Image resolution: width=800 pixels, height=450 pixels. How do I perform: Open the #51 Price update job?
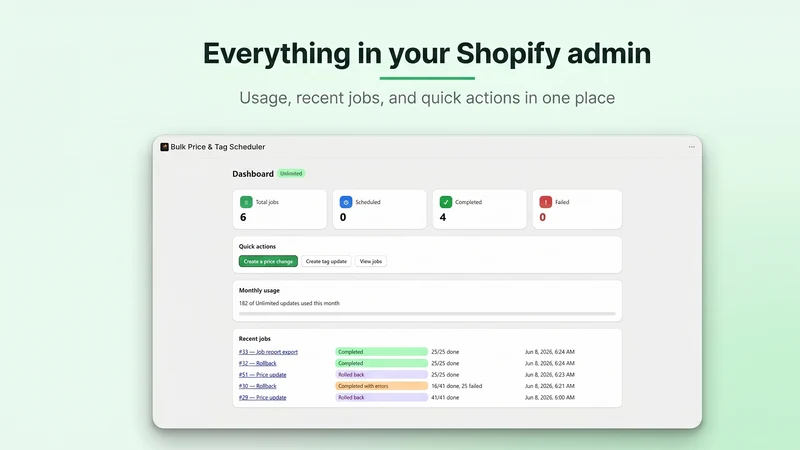(x=262, y=374)
